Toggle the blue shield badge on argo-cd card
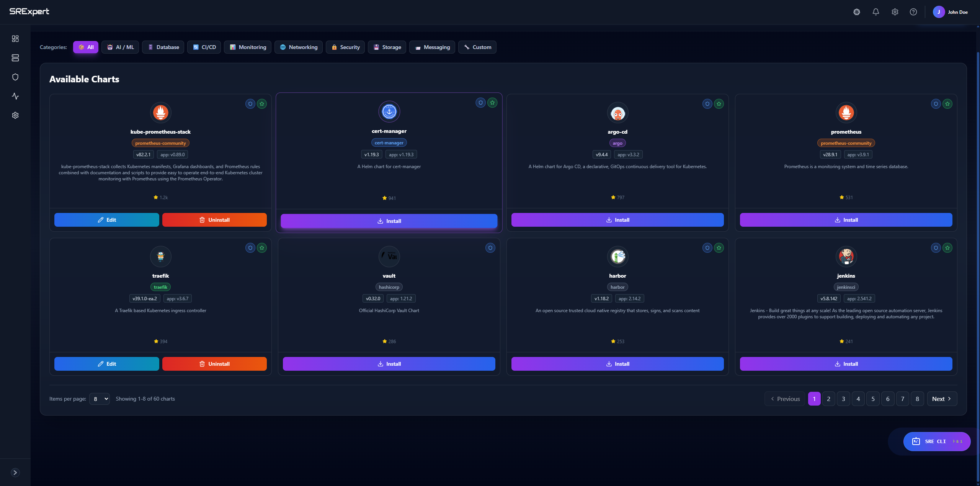 pos(707,104)
